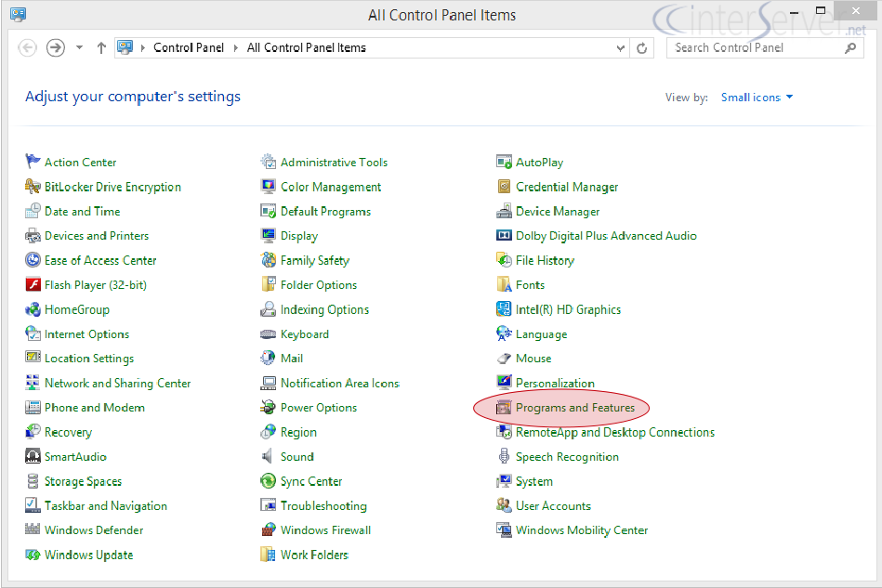Open the Action Center flag icon

(33, 162)
